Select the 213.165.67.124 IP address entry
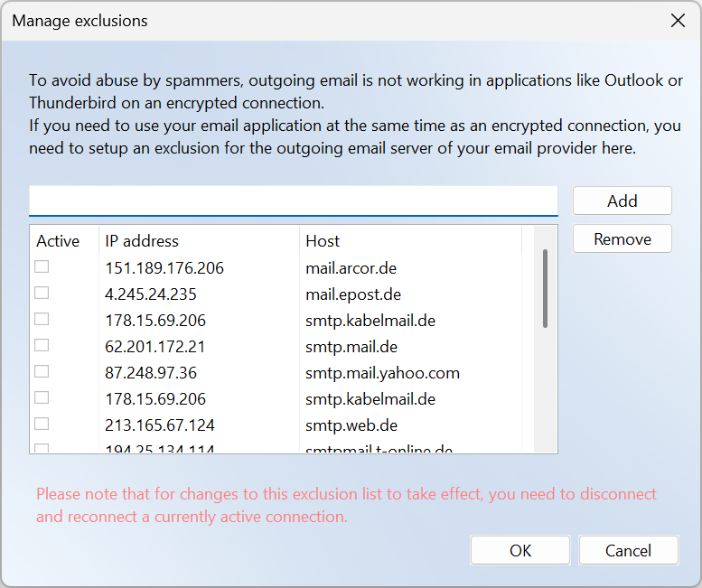Image resolution: width=702 pixels, height=588 pixels. pos(160,425)
